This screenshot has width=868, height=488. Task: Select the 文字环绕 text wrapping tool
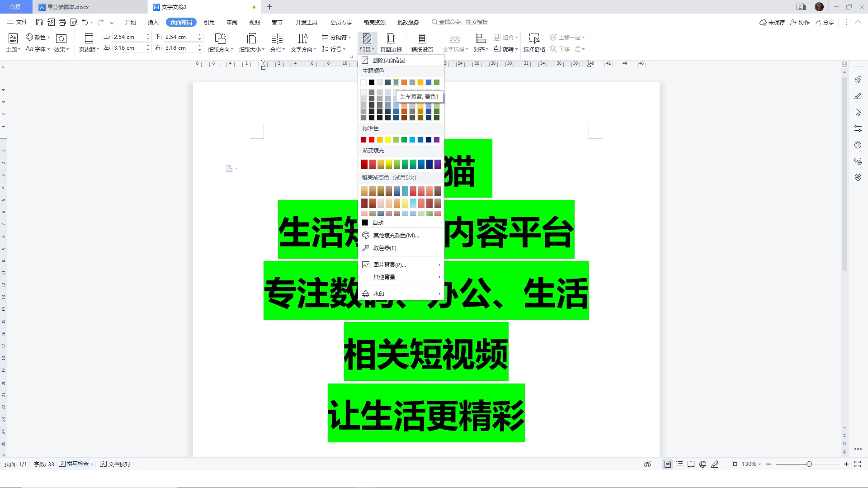pyautogui.click(x=454, y=42)
